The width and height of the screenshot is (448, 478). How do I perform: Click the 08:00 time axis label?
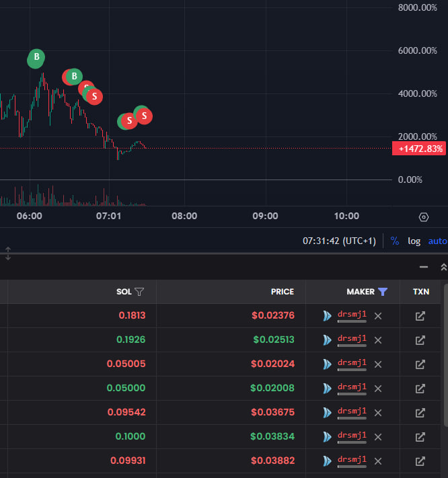[184, 216]
